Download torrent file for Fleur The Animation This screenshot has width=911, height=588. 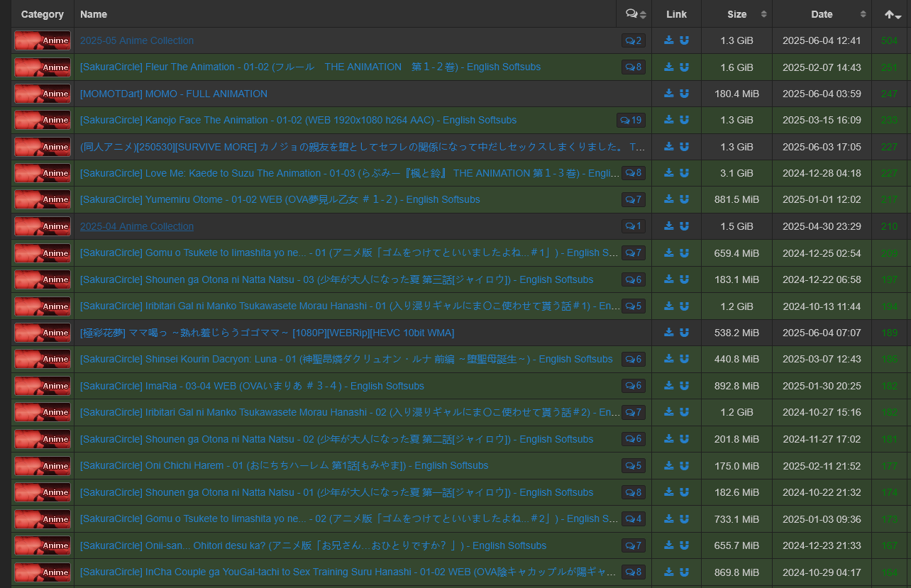(668, 67)
